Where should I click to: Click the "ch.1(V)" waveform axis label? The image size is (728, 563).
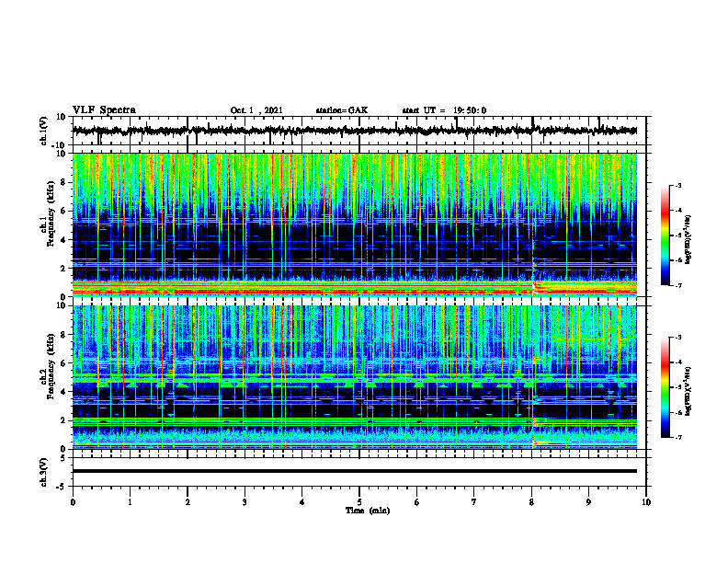[44, 131]
